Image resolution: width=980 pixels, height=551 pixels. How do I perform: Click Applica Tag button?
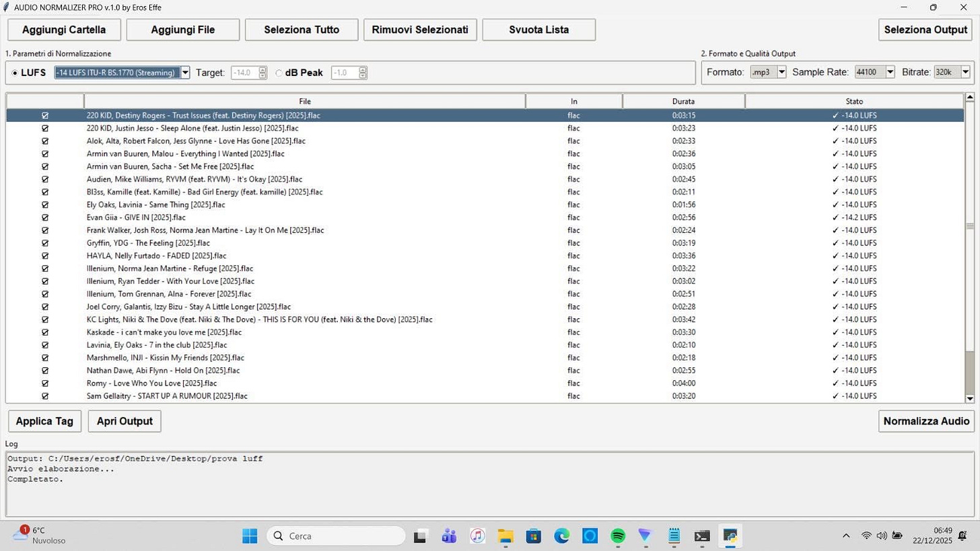point(44,421)
